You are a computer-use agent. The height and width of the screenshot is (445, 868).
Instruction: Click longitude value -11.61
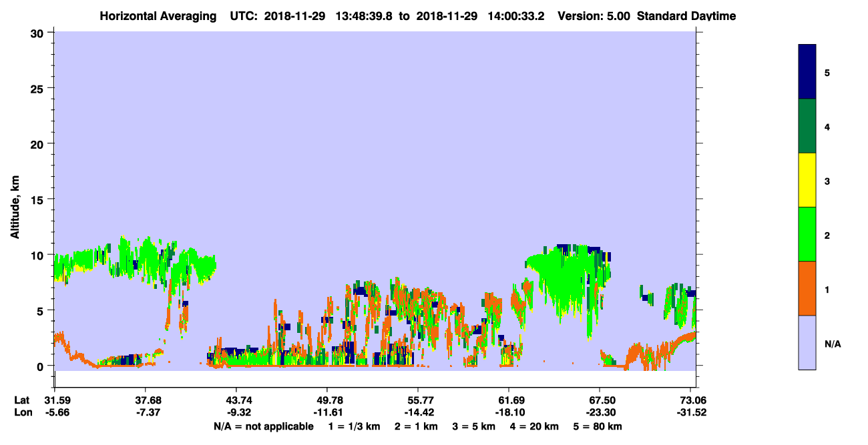[327, 412]
